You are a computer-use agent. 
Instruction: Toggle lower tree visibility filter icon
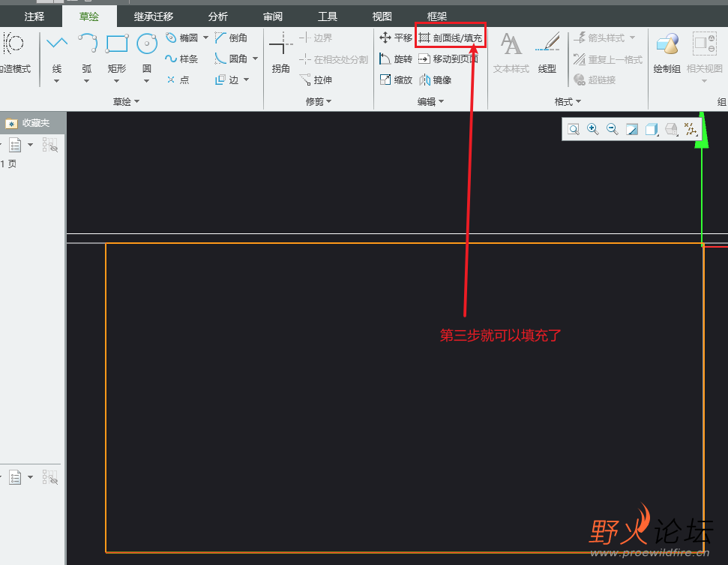pos(50,476)
